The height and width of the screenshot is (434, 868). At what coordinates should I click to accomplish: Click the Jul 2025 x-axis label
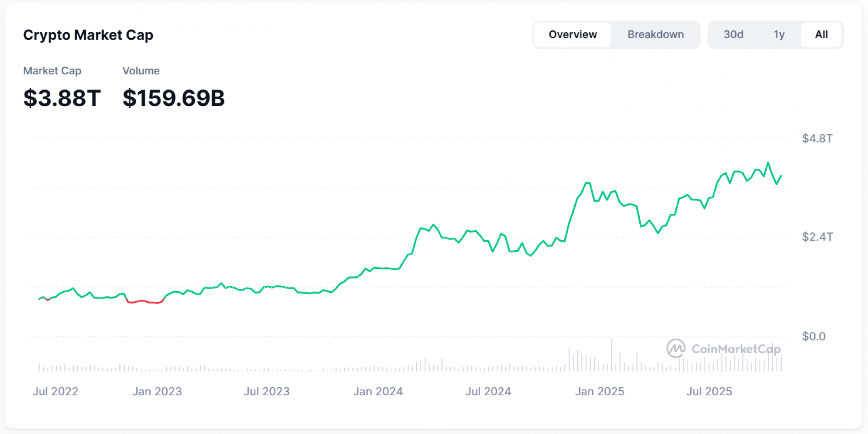coord(709,391)
